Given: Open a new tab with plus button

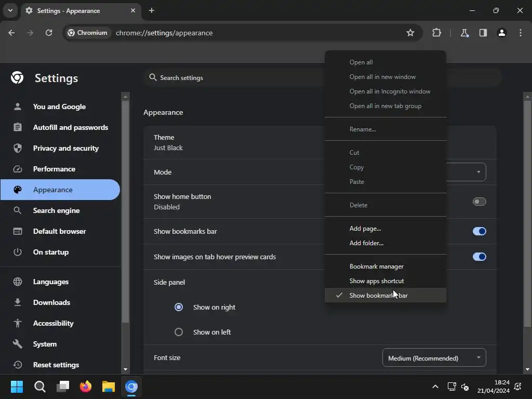Looking at the screenshot, I should coord(152,10).
